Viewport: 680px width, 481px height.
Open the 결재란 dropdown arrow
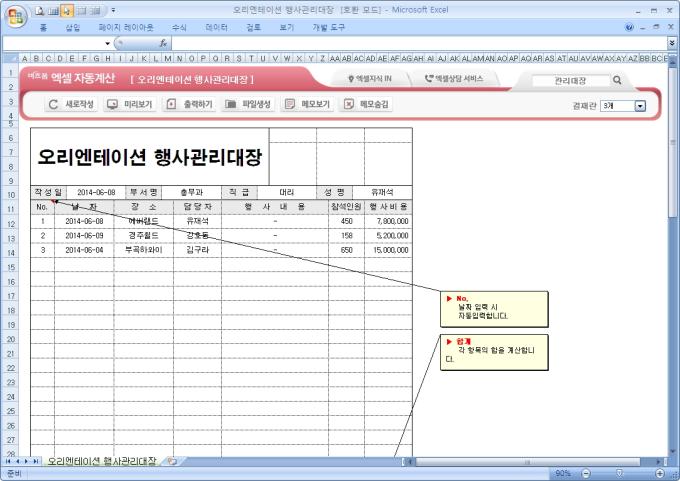click(640, 106)
